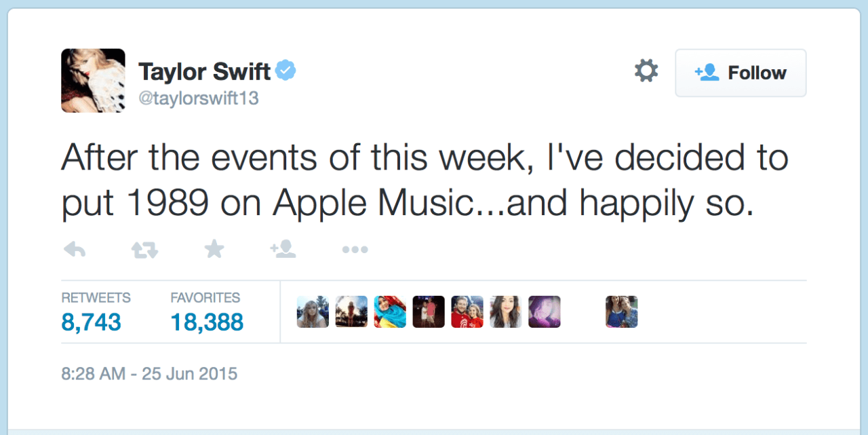Open Taylor Swift's profile picture
The height and width of the screenshot is (435, 868).
pyautogui.click(x=93, y=80)
